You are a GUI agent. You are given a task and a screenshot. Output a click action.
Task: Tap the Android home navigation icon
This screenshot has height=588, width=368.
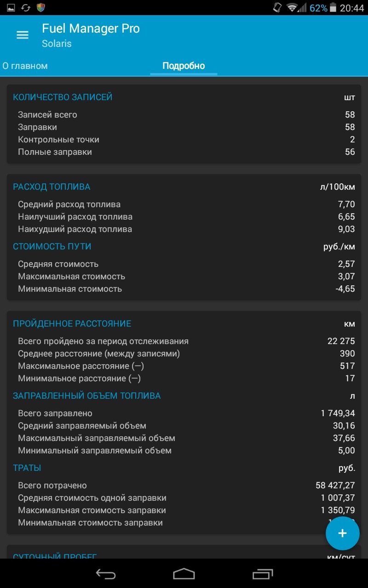[184, 574]
